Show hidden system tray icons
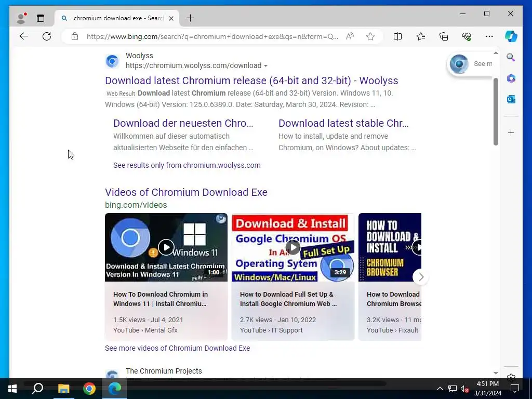Image resolution: width=532 pixels, height=399 pixels. (x=440, y=389)
